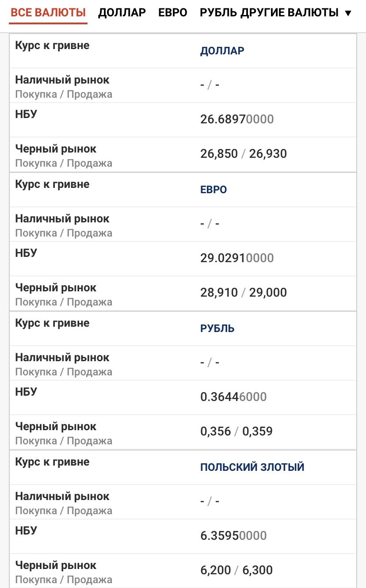Select euro black market rate 28,910 / 29,000

(244, 293)
